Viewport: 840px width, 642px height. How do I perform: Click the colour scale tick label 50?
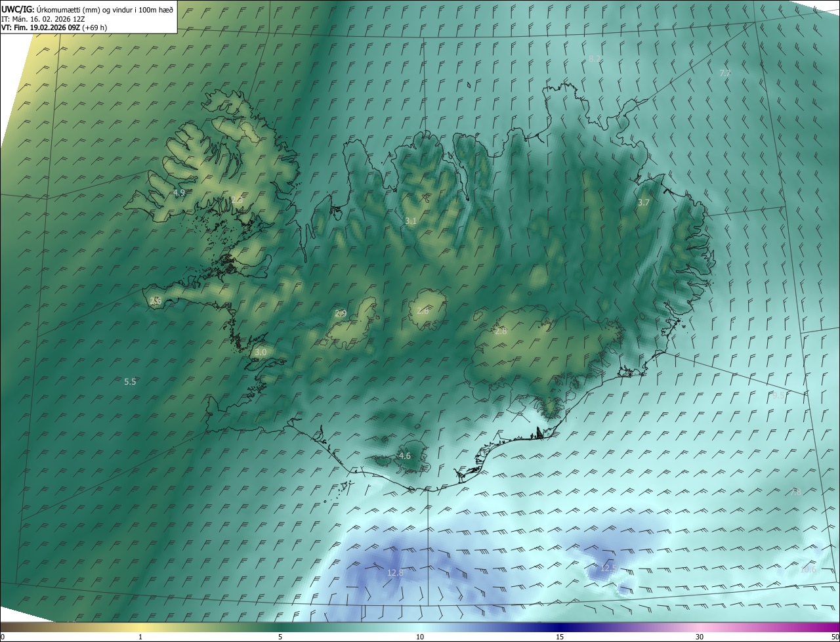tap(835, 637)
